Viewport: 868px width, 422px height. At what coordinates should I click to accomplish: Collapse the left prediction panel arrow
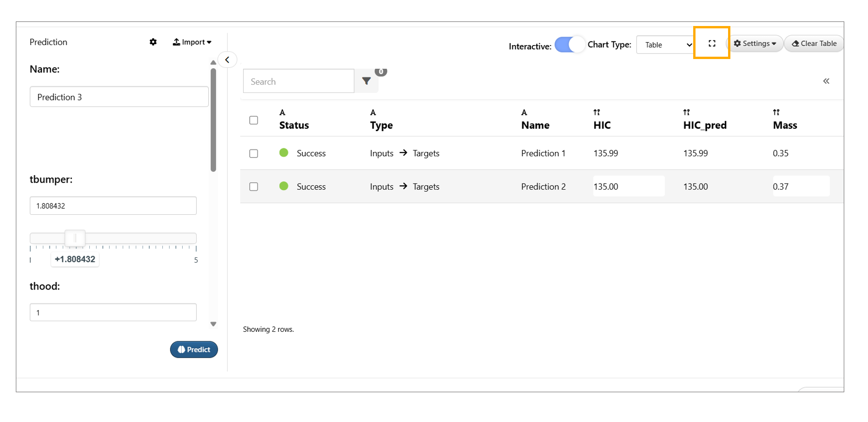(227, 60)
